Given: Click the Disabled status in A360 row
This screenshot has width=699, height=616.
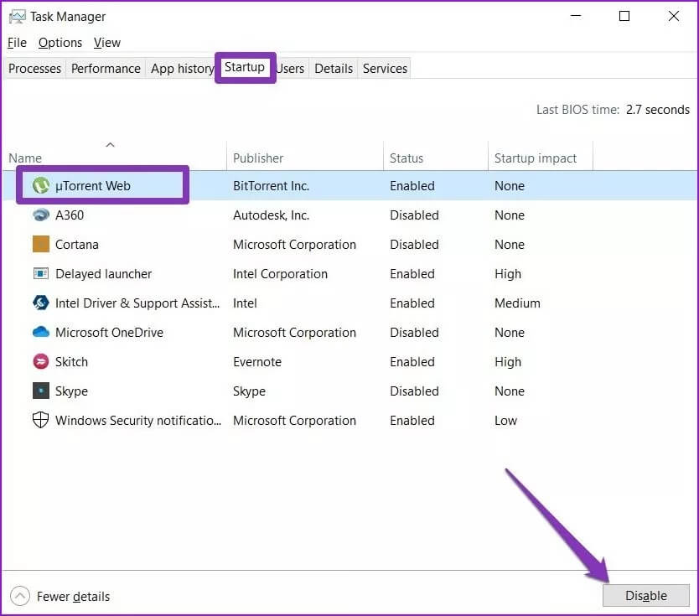Looking at the screenshot, I should click(414, 215).
